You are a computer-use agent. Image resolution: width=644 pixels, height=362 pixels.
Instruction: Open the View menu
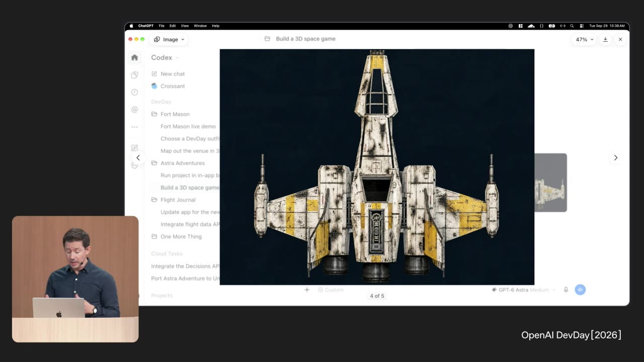[x=185, y=26]
